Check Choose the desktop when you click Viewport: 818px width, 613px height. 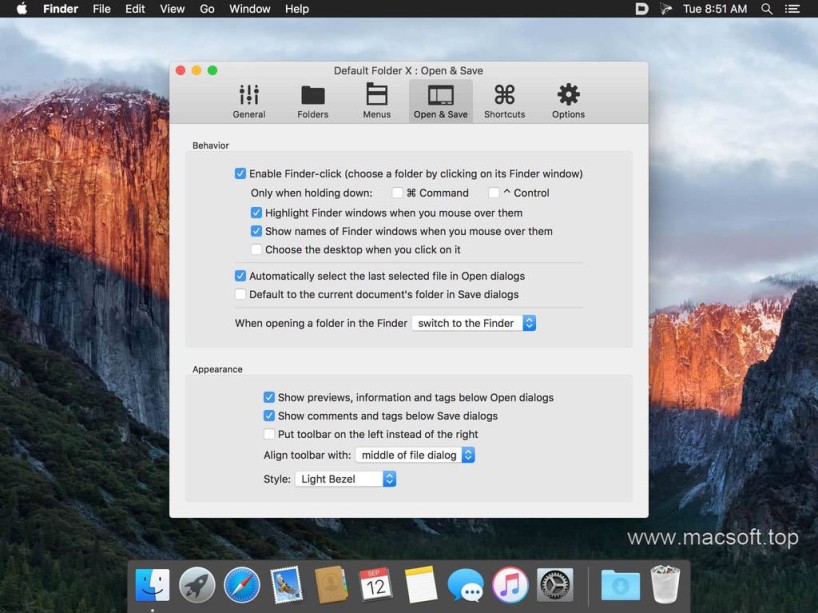(x=256, y=250)
